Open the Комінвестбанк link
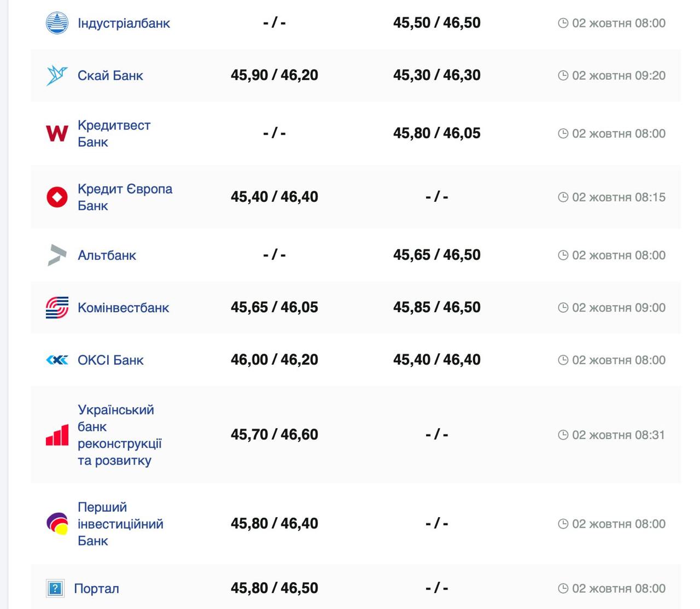Screen dimensions: 700x609 pyautogui.click(x=123, y=308)
